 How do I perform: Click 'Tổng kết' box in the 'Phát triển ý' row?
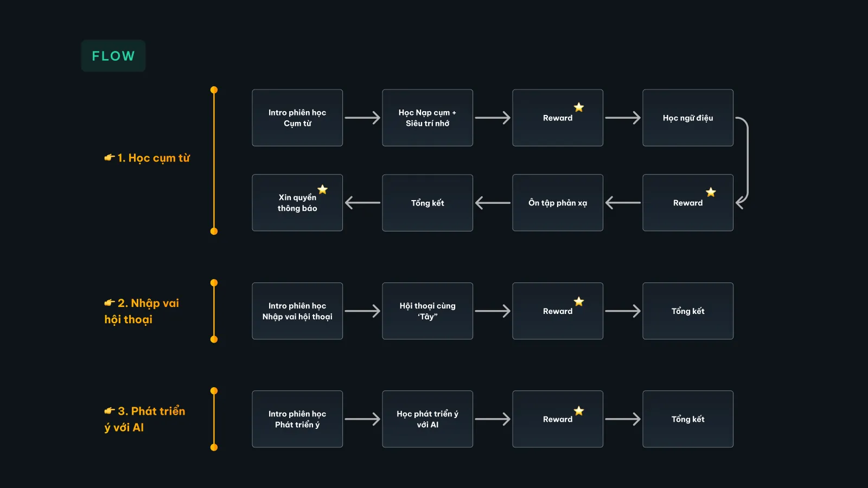[x=688, y=419]
